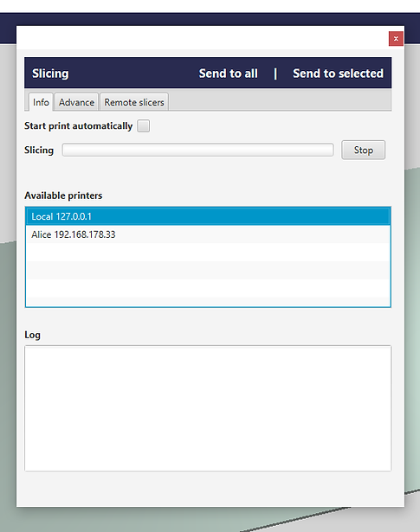Click the Start print automatically label text
420x532 pixels.
pos(79,126)
